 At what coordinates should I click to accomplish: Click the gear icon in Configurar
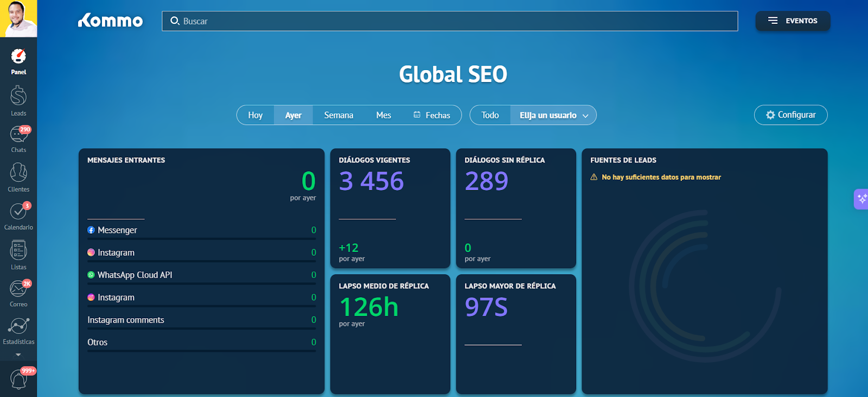[x=770, y=115]
